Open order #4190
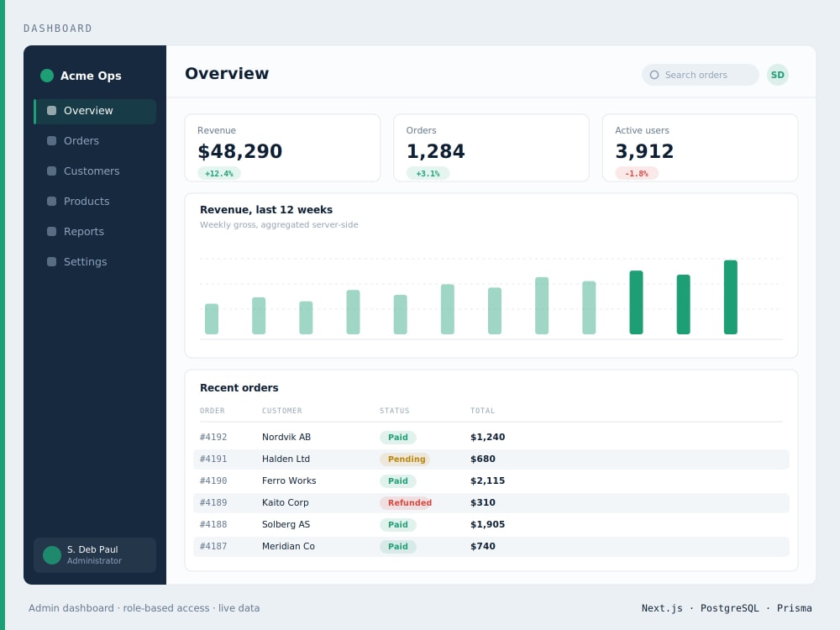The image size is (840, 630). point(213,481)
